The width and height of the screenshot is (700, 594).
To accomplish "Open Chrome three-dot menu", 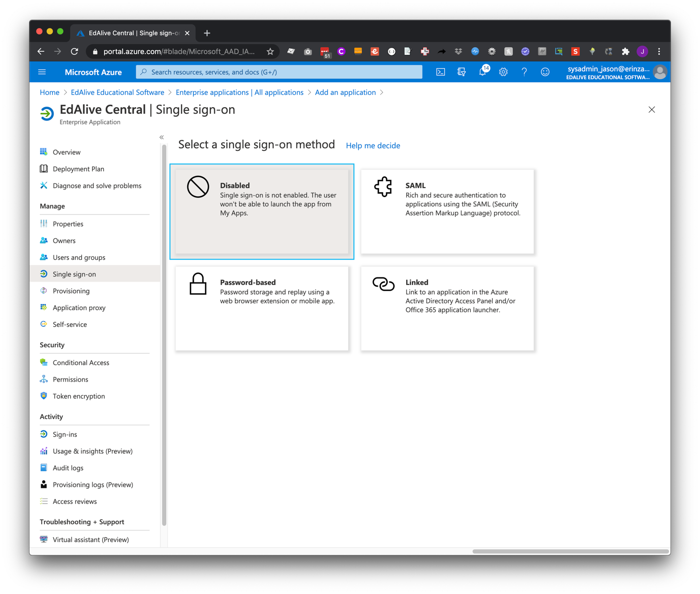I will [x=659, y=51].
